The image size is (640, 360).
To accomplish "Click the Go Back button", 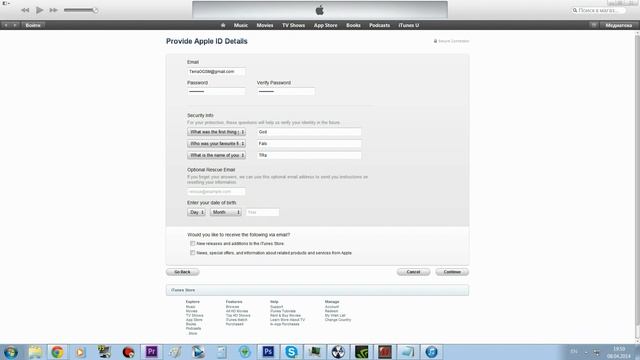I will (182, 272).
